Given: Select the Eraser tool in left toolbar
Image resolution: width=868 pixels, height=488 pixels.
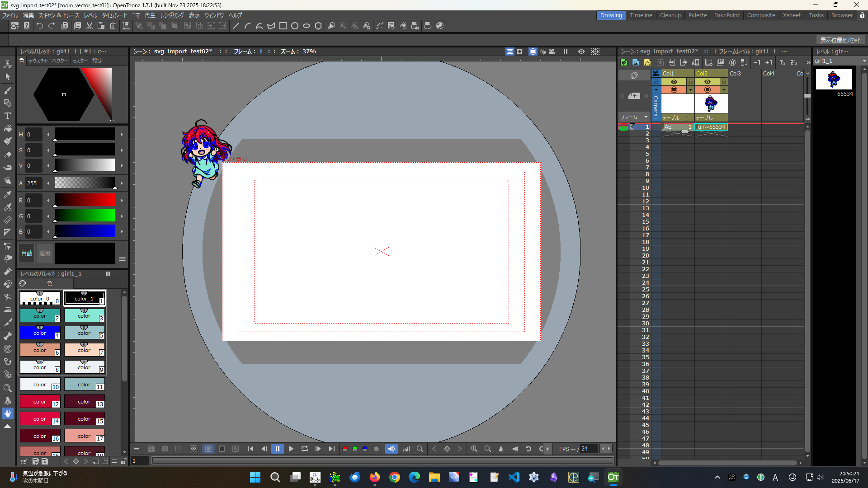Looking at the screenshot, I should (8, 155).
